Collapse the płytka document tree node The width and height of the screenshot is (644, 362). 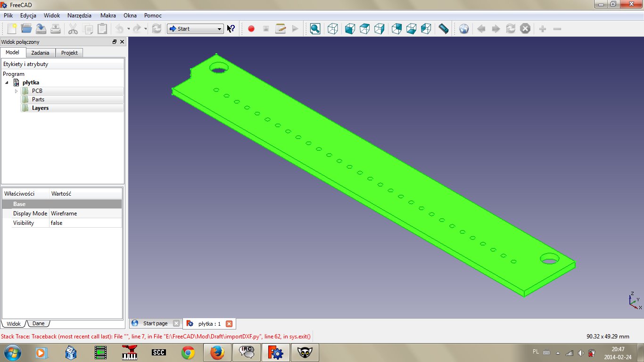7,82
